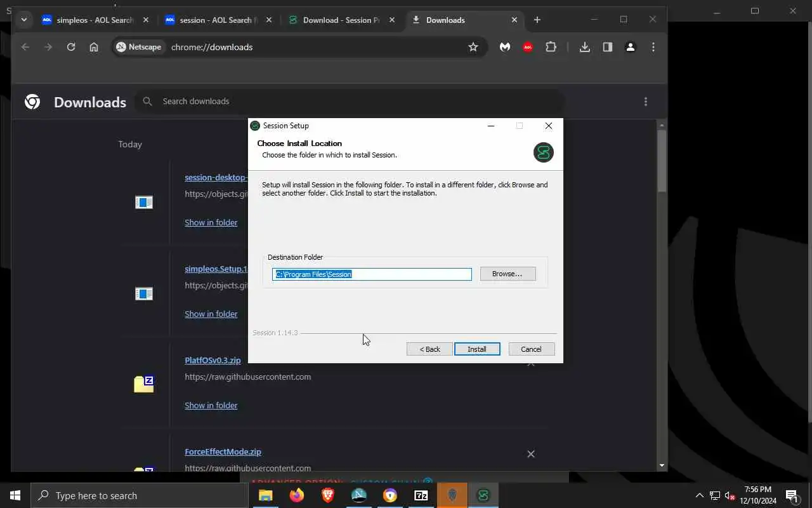Bookmark this page with the star icon

473,47
